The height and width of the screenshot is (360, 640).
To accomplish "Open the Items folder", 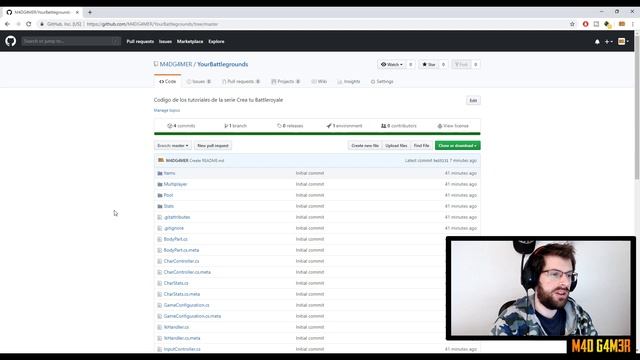I will (169, 173).
